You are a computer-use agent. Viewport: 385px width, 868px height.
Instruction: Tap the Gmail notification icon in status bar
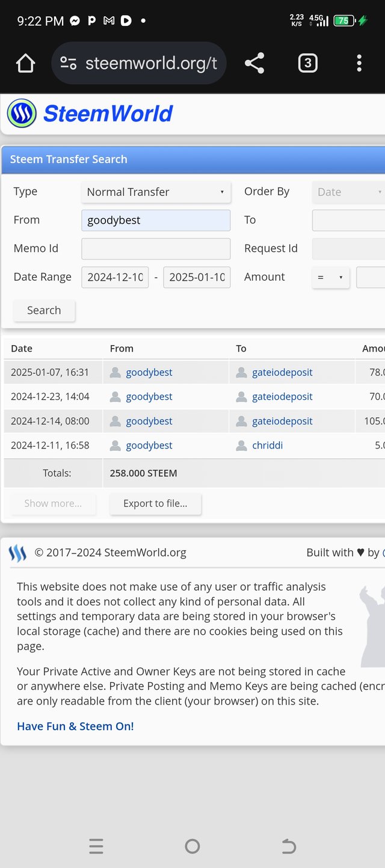pyautogui.click(x=109, y=20)
